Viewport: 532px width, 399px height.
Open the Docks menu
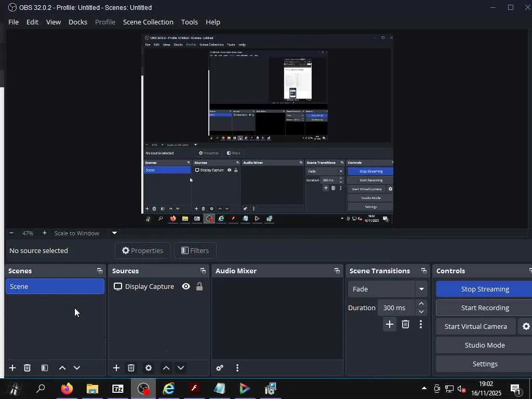[78, 22]
